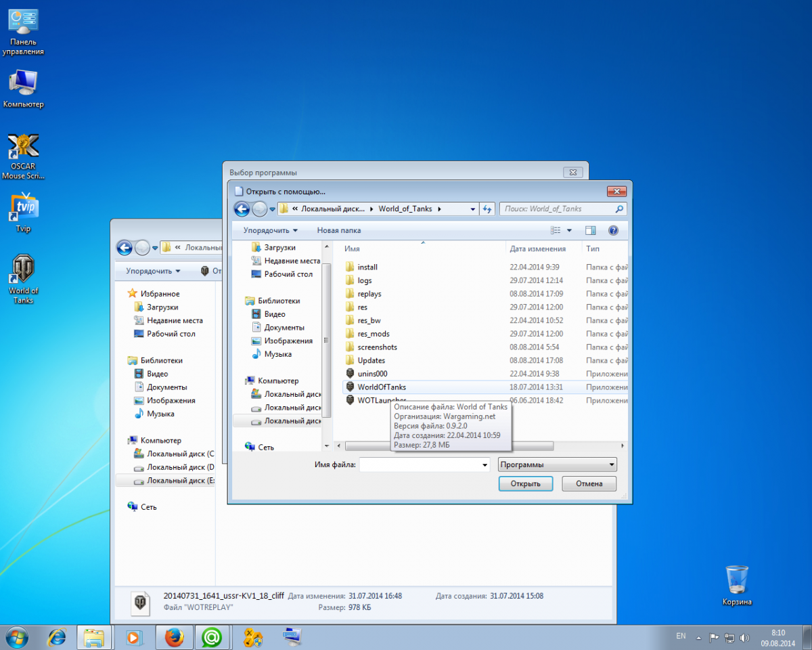Open Firefox from the taskbar
812x650 pixels.
point(174,637)
